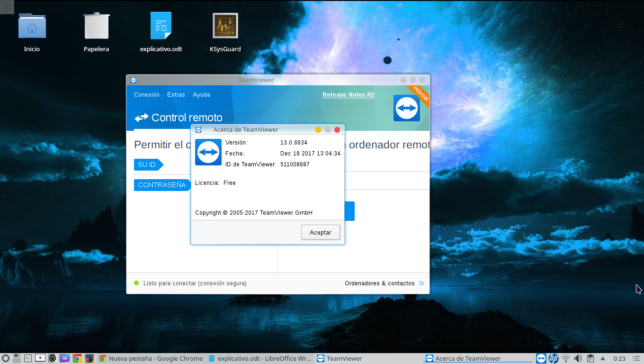
Task: Open the volume speaker tray icon
Action: click(x=578, y=358)
